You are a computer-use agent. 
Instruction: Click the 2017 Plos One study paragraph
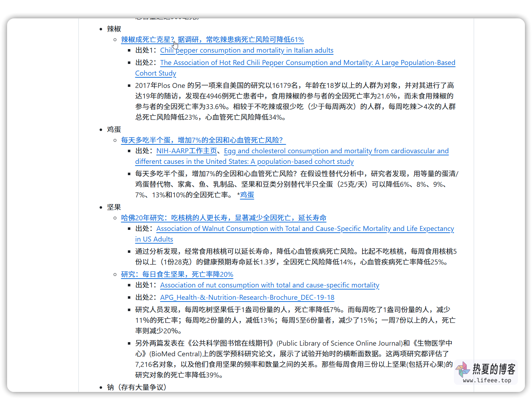pos(295,101)
